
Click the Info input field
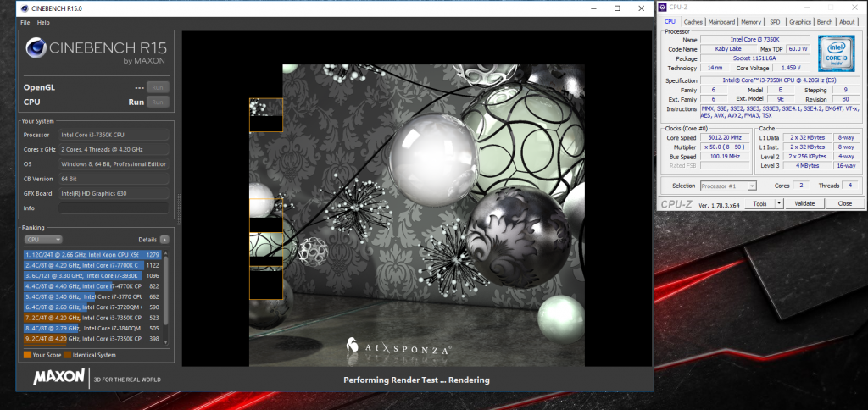tap(114, 208)
